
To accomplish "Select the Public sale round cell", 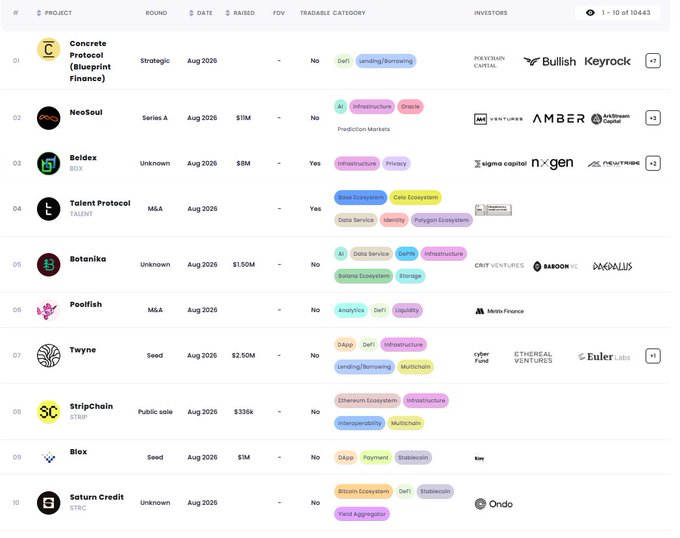I will click(x=155, y=412).
